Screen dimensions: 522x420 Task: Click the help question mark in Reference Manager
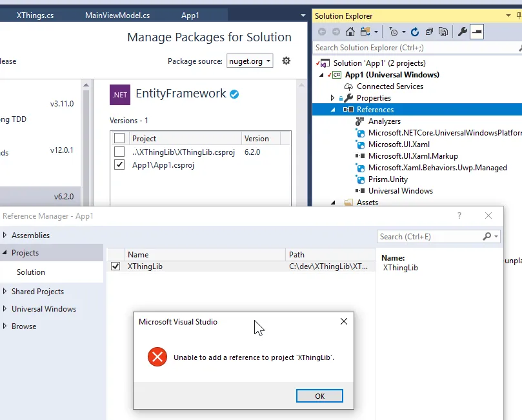pos(459,215)
